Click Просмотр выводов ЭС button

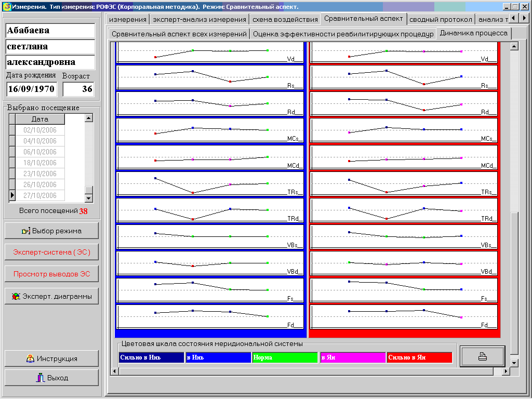51,274
